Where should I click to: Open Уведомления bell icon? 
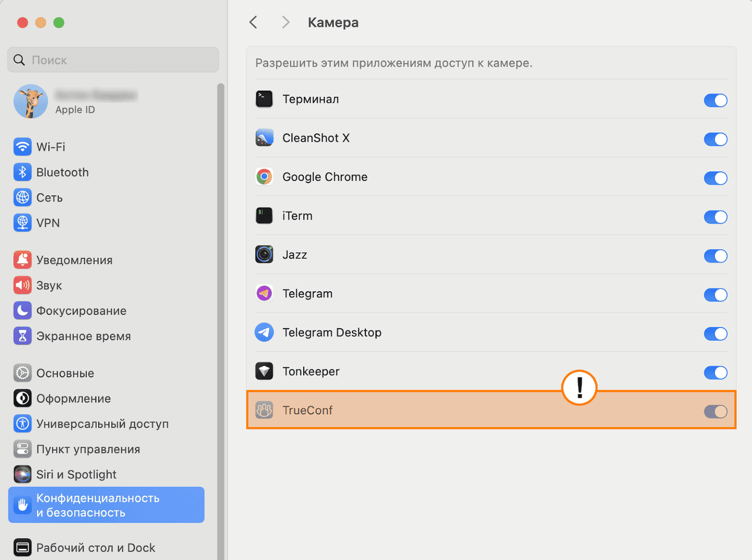pyautogui.click(x=22, y=260)
